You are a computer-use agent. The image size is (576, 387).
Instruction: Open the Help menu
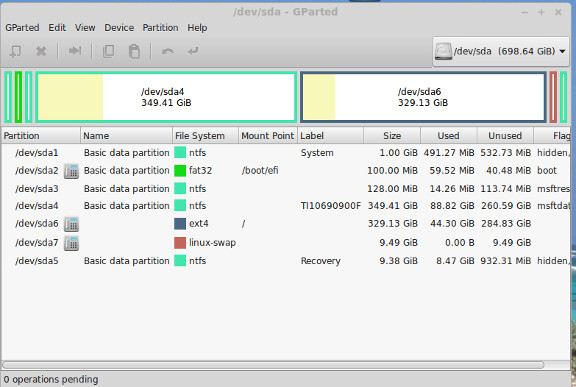coord(197,28)
